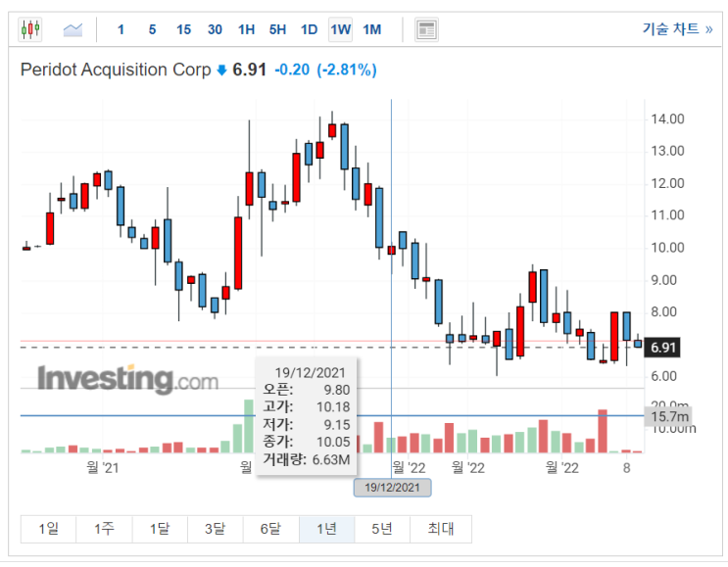Click the (-2.81%) percent change
This screenshot has width=728, height=567.
tap(346, 70)
